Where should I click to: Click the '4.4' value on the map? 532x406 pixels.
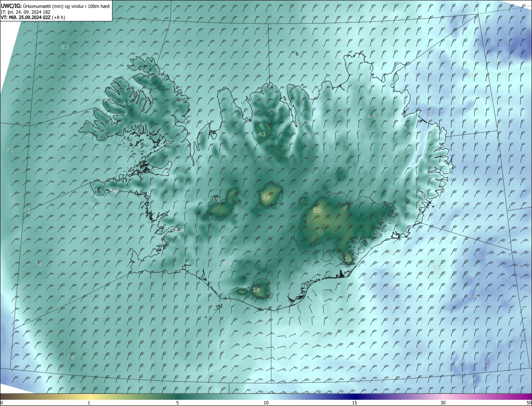point(99,190)
